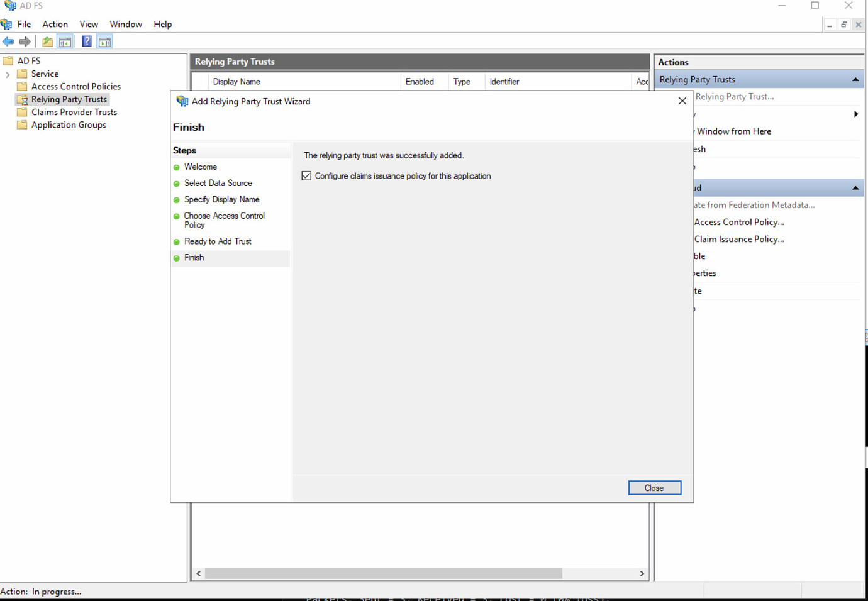Viewport: 868px width, 601px height.
Task: Click the Back navigation arrow toolbar icon
Action: (8, 41)
